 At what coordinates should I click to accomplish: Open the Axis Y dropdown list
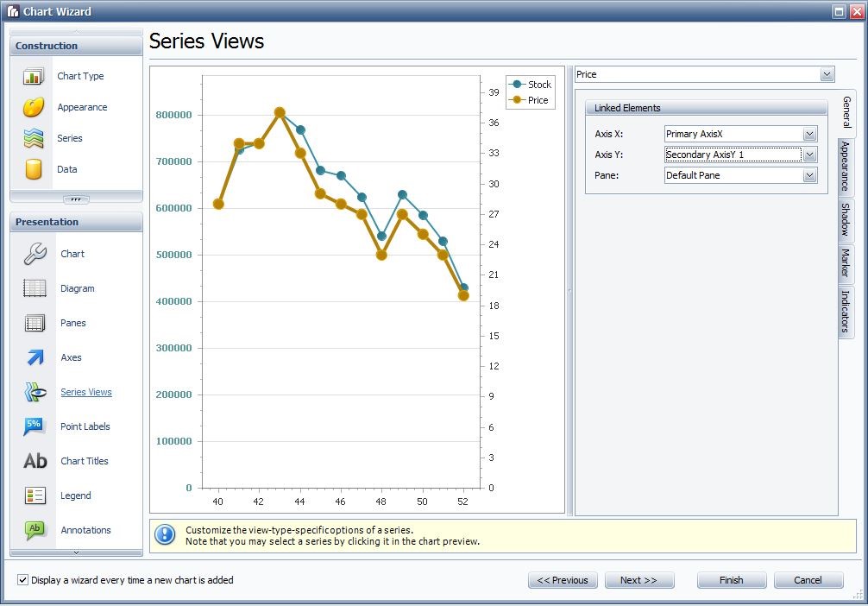click(809, 155)
